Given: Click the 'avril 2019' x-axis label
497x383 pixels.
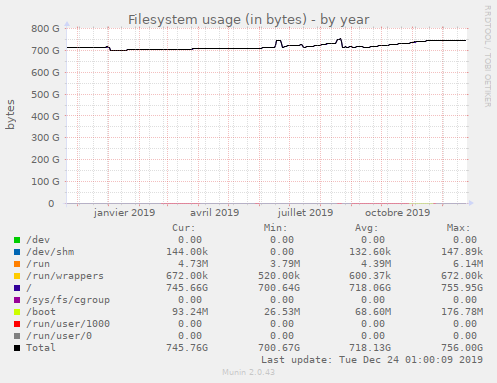Looking at the screenshot, I should pos(215,213).
